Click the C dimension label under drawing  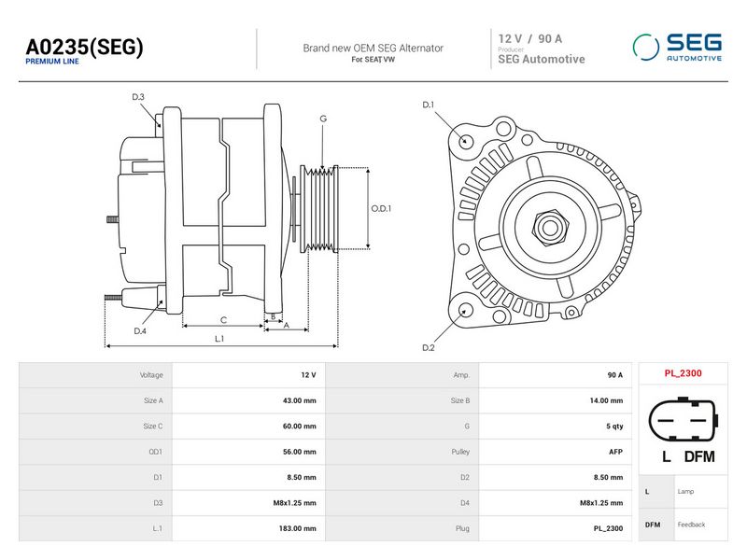pyautogui.click(x=223, y=320)
